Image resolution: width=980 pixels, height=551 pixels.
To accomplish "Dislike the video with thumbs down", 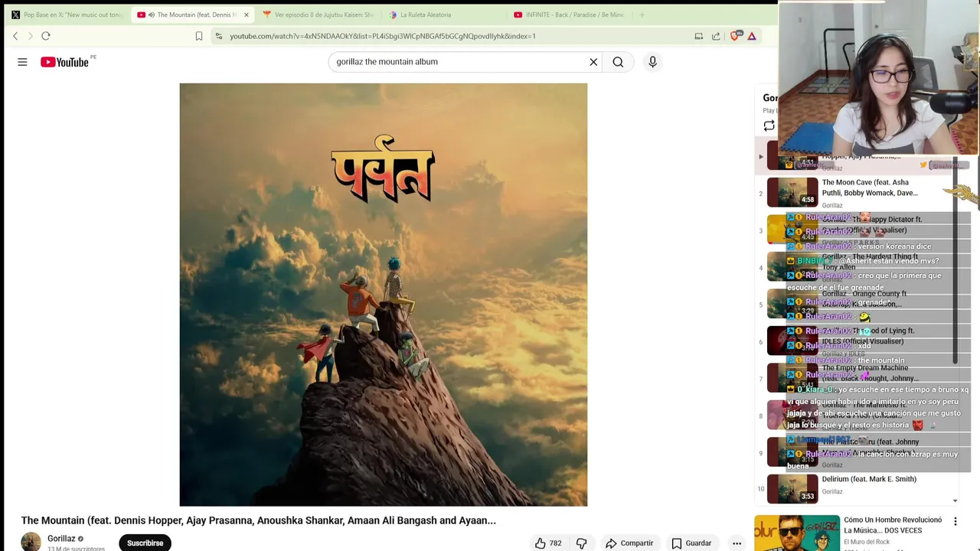I will pyautogui.click(x=581, y=543).
